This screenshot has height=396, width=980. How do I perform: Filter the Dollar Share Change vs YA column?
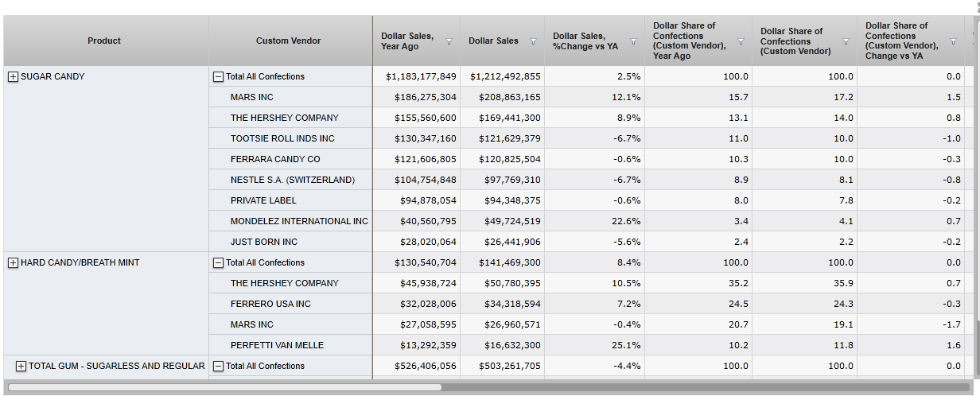tap(953, 41)
